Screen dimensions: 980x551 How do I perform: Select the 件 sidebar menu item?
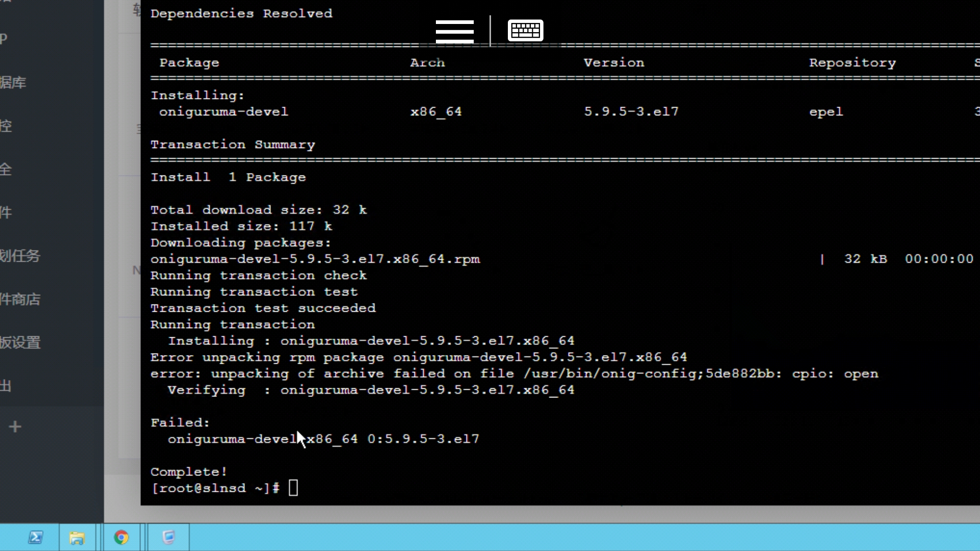[6, 212]
